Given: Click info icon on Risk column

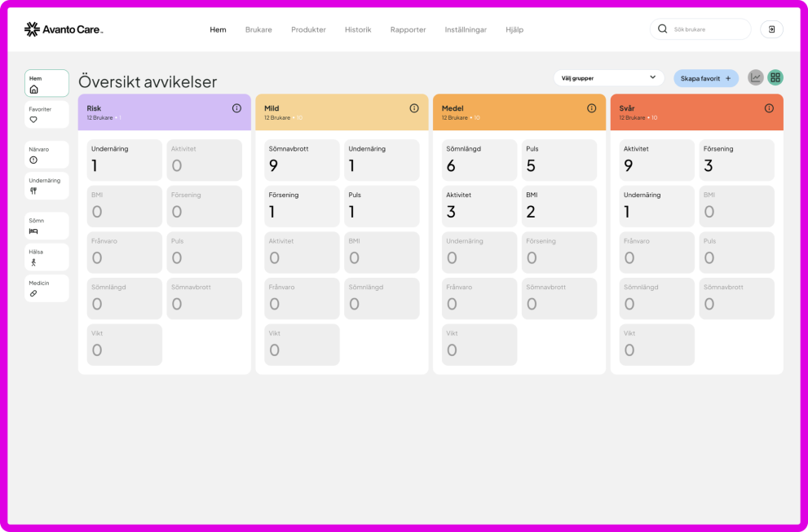Looking at the screenshot, I should click(x=236, y=108).
